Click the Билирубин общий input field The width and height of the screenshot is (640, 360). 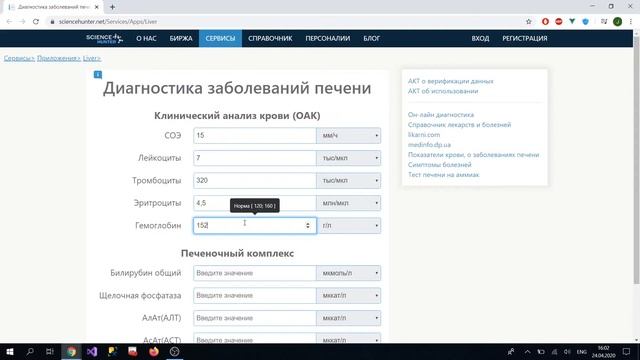point(255,273)
